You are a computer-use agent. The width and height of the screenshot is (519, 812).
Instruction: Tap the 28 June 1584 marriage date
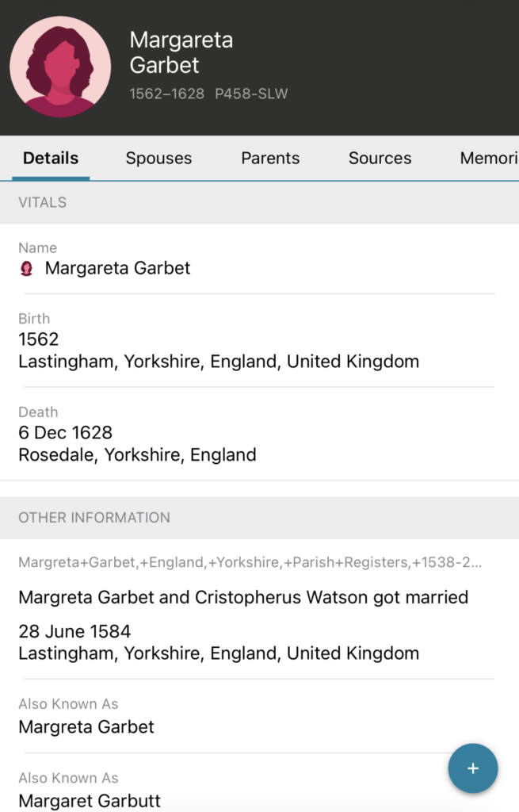(x=74, y=631)
